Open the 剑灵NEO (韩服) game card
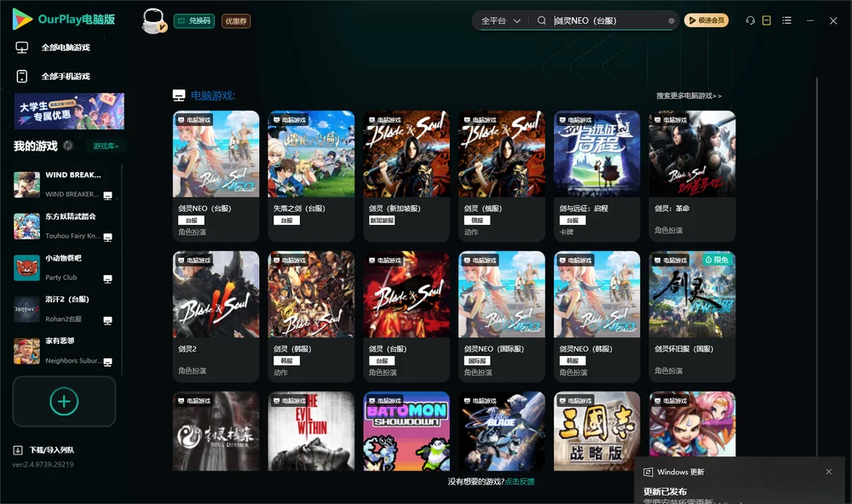The width and height of the screenshot is (852, 504). coord(597,317)
